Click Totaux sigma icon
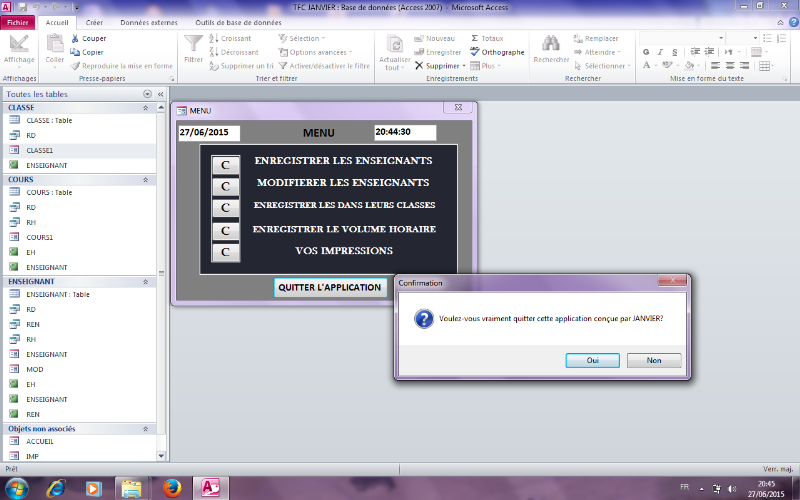 [x=474, y=38]
